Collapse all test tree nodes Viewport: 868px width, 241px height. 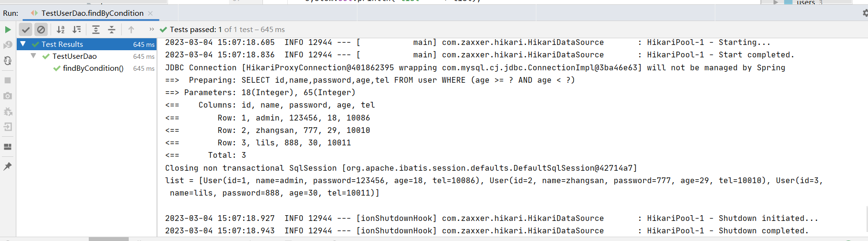(112, 30)
